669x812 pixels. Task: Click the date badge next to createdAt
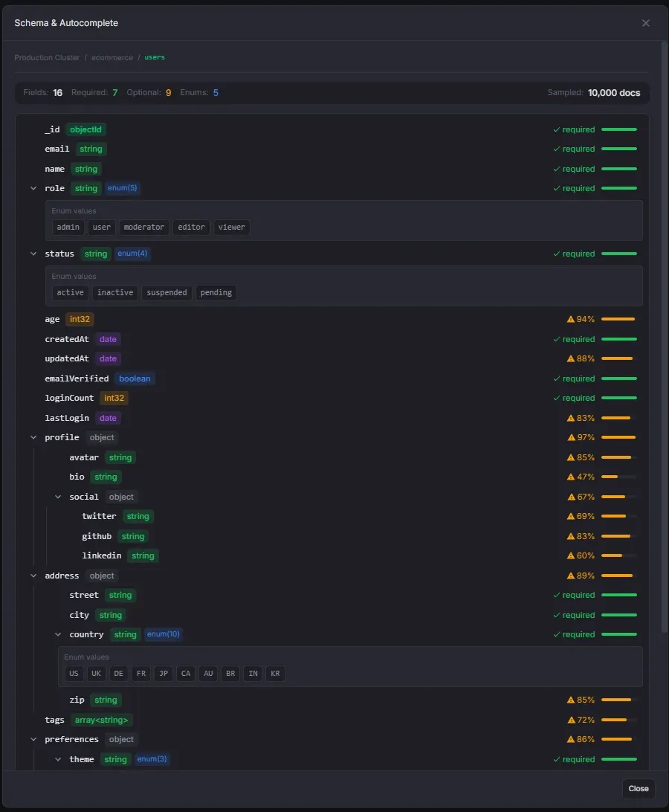[108, 339]
